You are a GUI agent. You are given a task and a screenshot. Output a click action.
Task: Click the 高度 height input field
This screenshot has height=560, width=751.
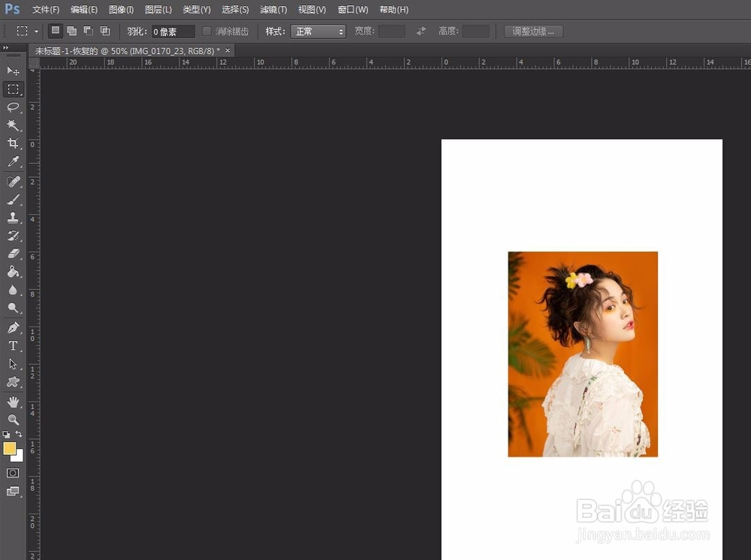point(475,32)
